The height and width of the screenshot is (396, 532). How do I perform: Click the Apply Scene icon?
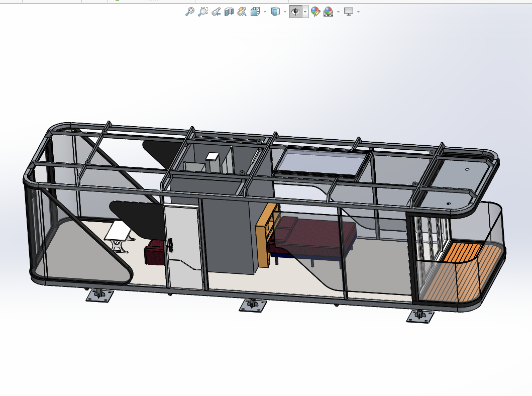tap(329, 12)
